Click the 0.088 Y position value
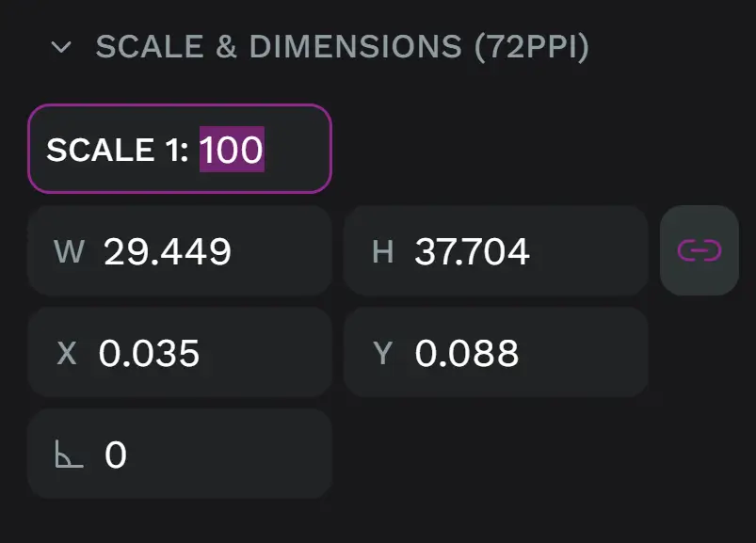This screenshot has width=756, height=543. point(467,353)
